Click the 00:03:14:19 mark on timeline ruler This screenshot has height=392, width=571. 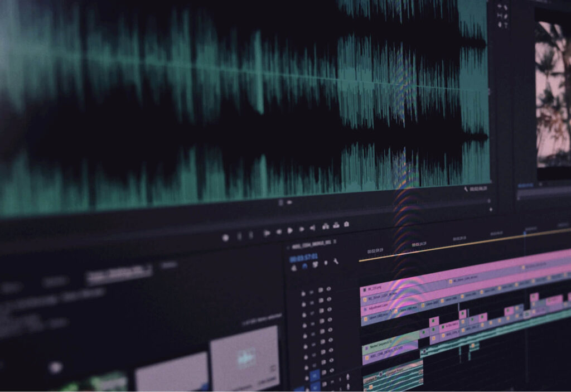(x=419, y=244)
